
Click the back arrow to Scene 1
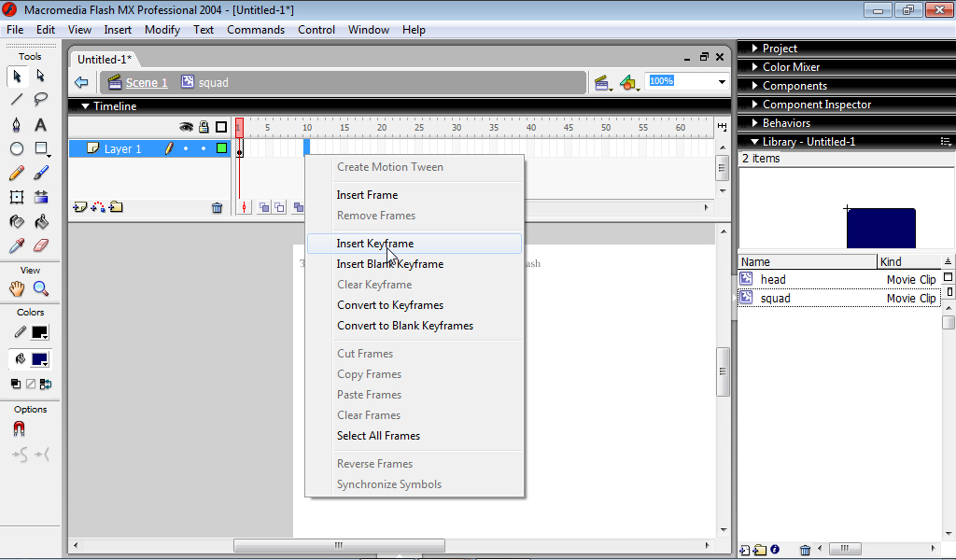(81, 82)
